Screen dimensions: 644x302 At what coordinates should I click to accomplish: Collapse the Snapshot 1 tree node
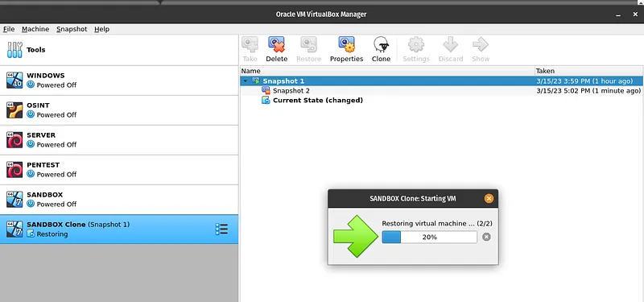246,81
